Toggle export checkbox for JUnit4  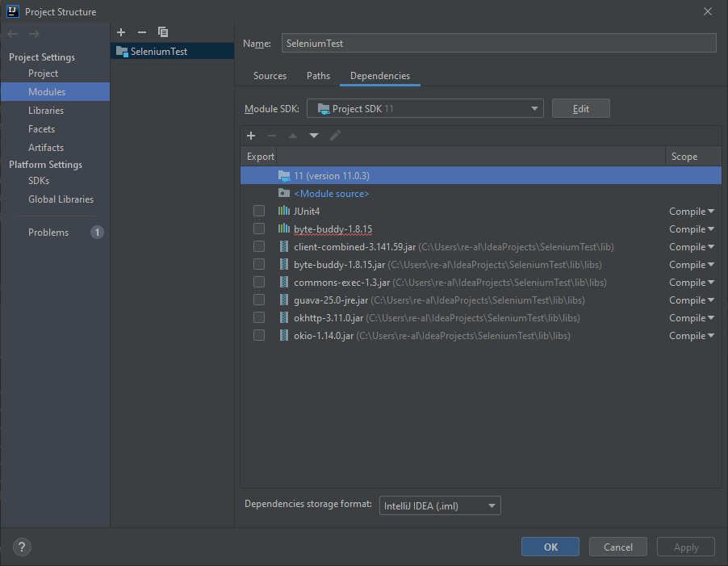[259, 211]
